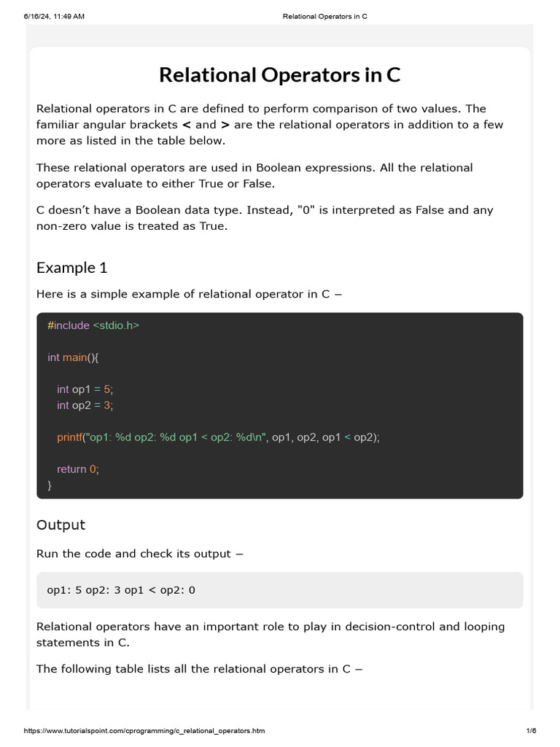Click the "#include <stdio.h>" code line
The height and width of the screenshot is (747, 560).
tap(93, 325)
